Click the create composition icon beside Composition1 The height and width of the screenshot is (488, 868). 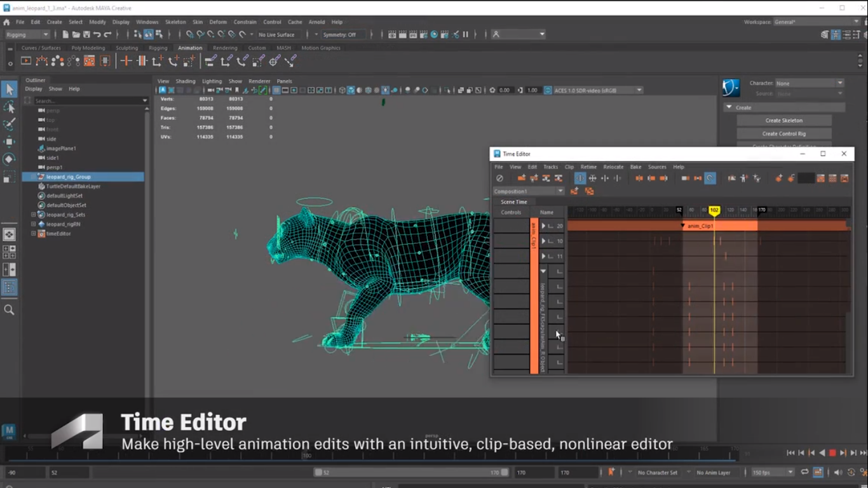point(574,191)
